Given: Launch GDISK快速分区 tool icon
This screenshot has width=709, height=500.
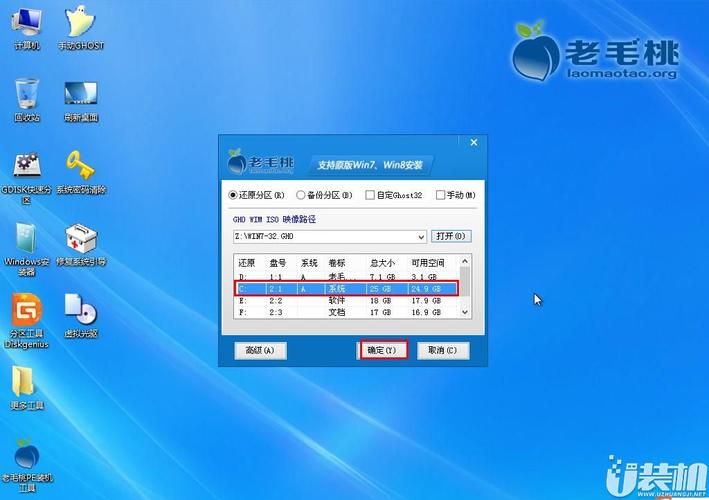Looking at the screenshot, I should coord(27,177).
